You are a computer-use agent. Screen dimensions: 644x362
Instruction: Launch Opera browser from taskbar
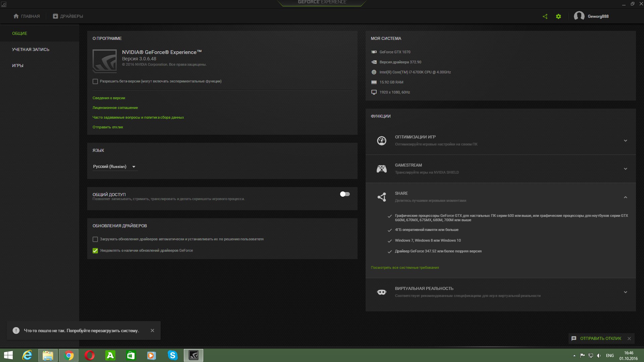90,355
